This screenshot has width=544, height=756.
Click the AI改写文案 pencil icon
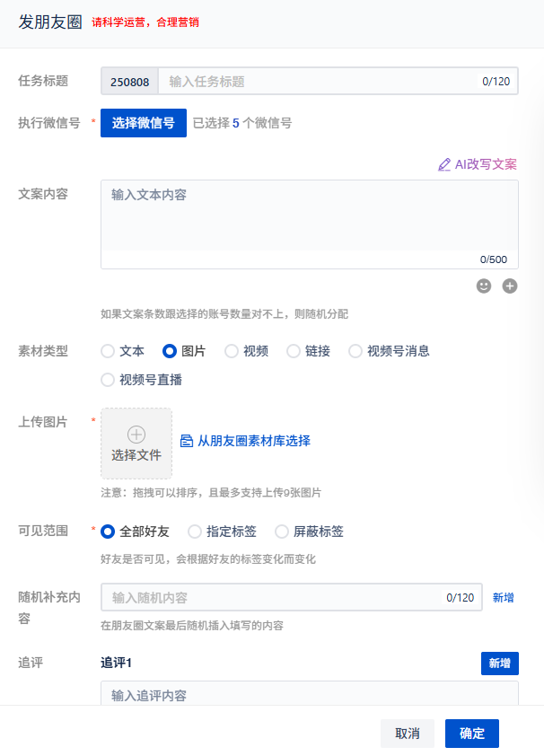444,164
